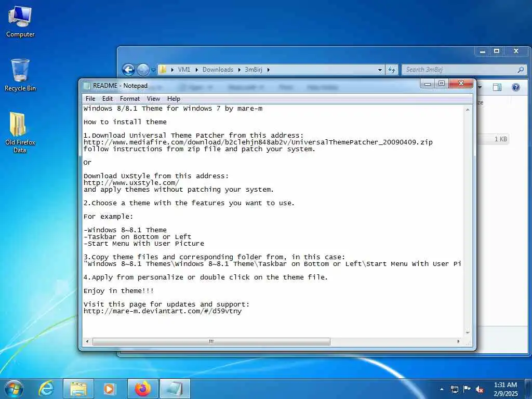Select the Notepad taskbar button
Image resolution: width=532 pixels, height=399 pixels.
click(175, 389)
